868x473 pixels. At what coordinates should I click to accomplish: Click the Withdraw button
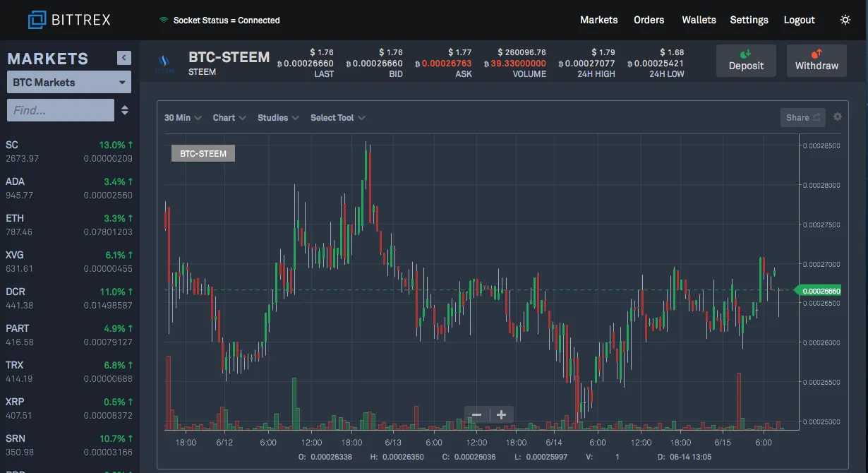pyautogui.click(x=816, y=61)
